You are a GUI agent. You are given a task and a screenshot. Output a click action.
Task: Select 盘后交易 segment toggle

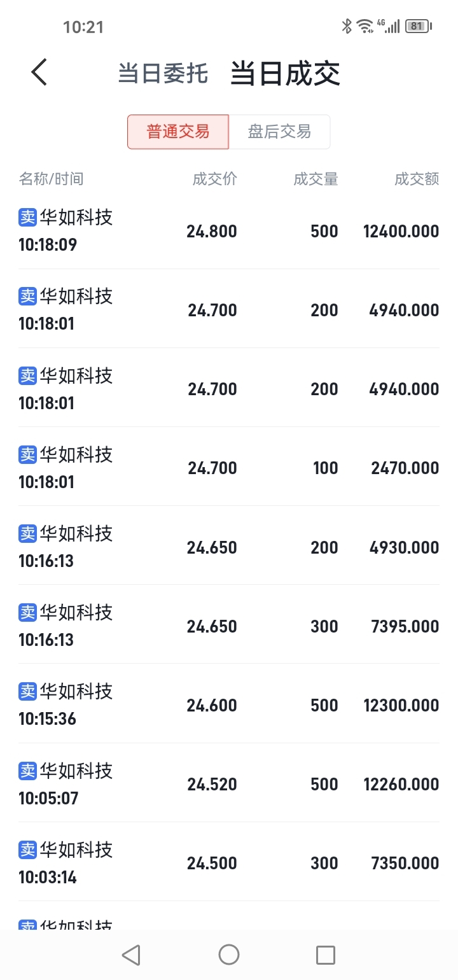click(279, 132)
